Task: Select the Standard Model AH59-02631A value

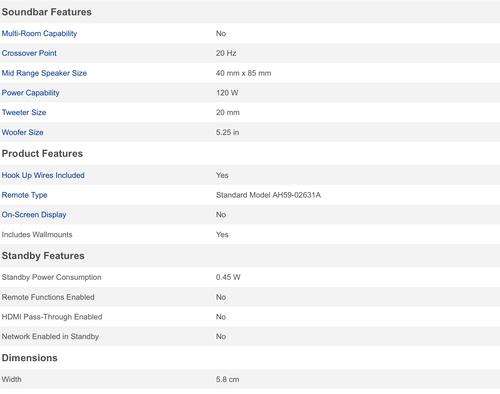Action: coord(269,195)
